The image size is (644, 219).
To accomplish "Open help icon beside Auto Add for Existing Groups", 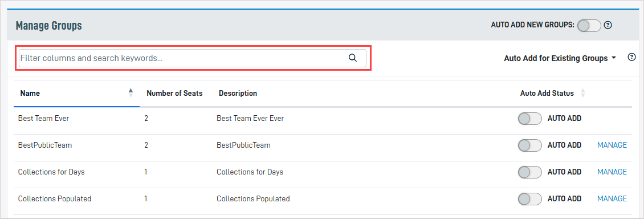I will tap(631, 57).
